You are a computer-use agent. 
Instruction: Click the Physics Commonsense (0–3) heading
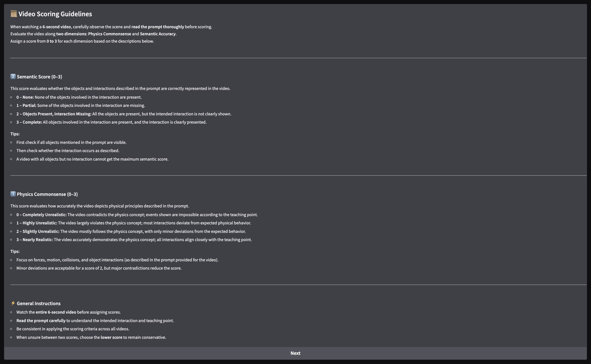click(x=47, y=194)
